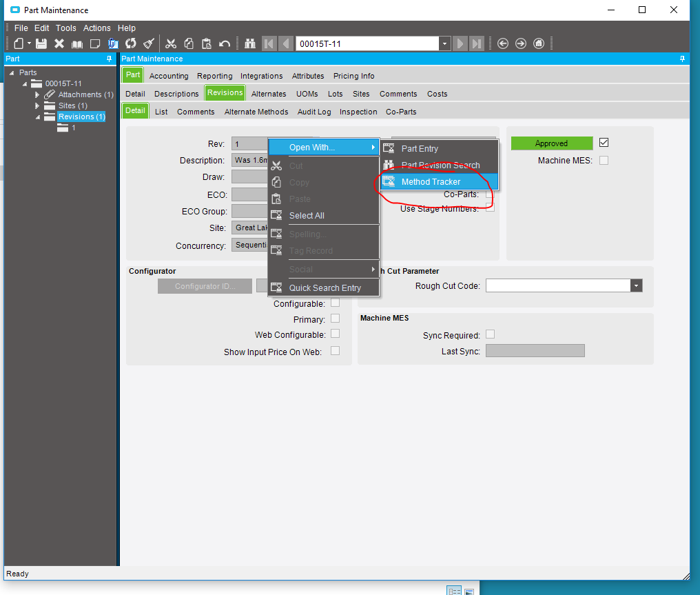Go to next record navigation icon

[460, 43]
